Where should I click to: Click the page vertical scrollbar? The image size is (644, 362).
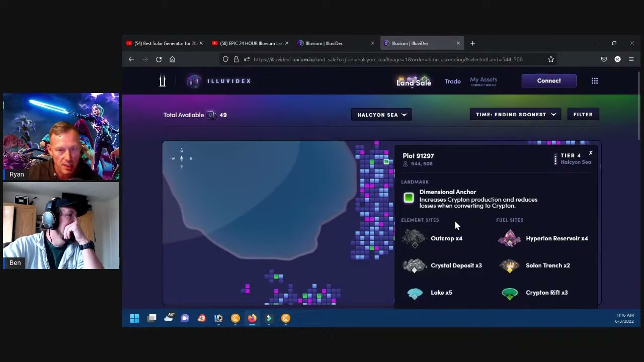(639, 106)
